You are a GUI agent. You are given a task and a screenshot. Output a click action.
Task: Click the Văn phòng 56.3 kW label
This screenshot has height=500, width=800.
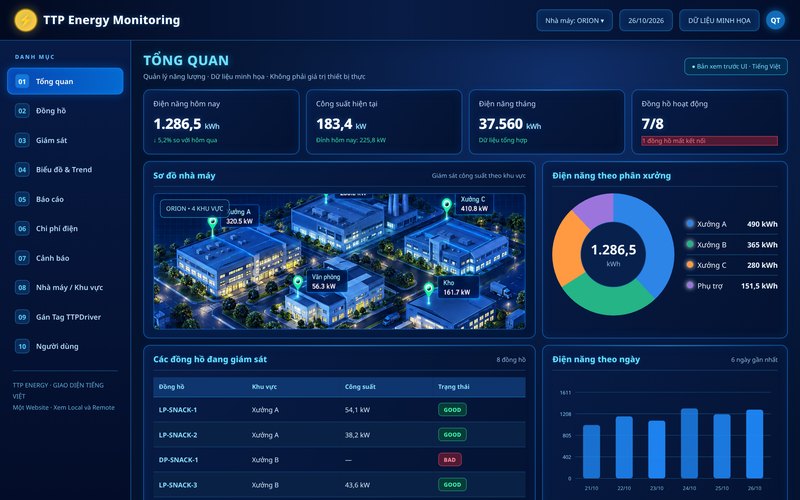point(327,282)
